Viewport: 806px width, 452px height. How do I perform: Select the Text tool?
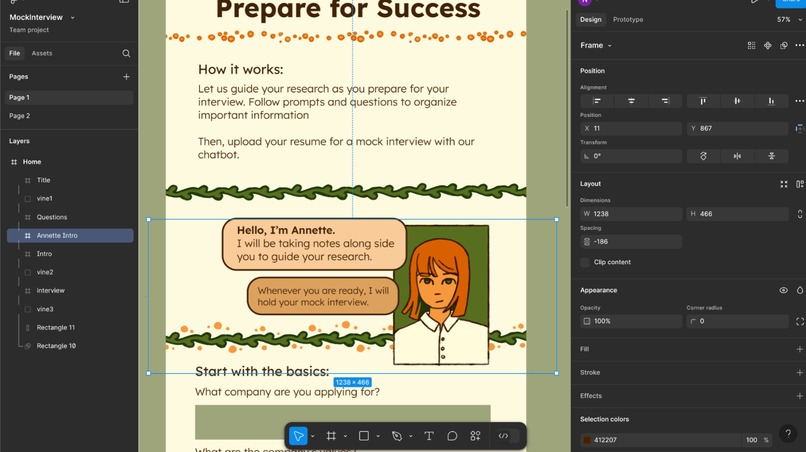(429, 436)
